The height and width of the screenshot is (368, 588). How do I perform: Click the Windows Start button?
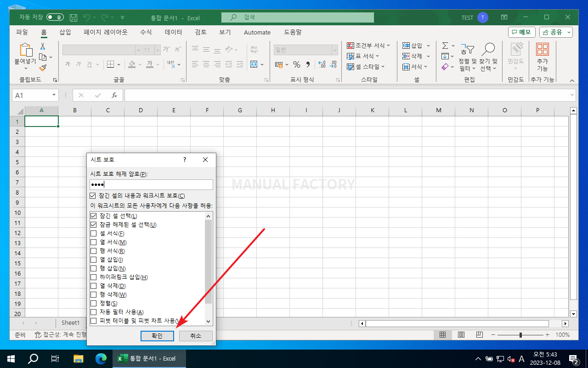pos(11,358)
